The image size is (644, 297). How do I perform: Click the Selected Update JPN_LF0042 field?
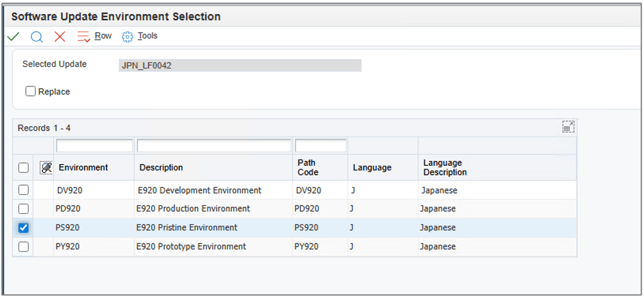tap(240, 66)
